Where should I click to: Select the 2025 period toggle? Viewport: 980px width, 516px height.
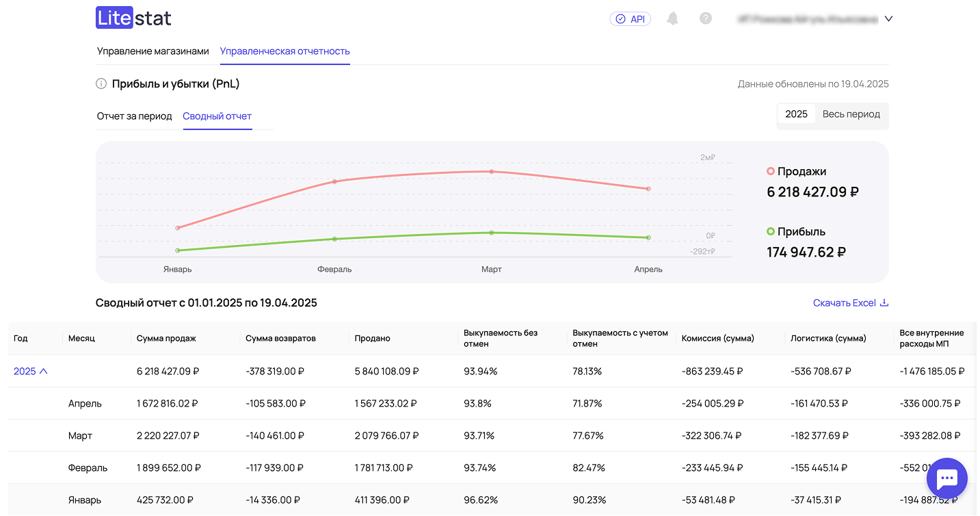coord(796,114)
